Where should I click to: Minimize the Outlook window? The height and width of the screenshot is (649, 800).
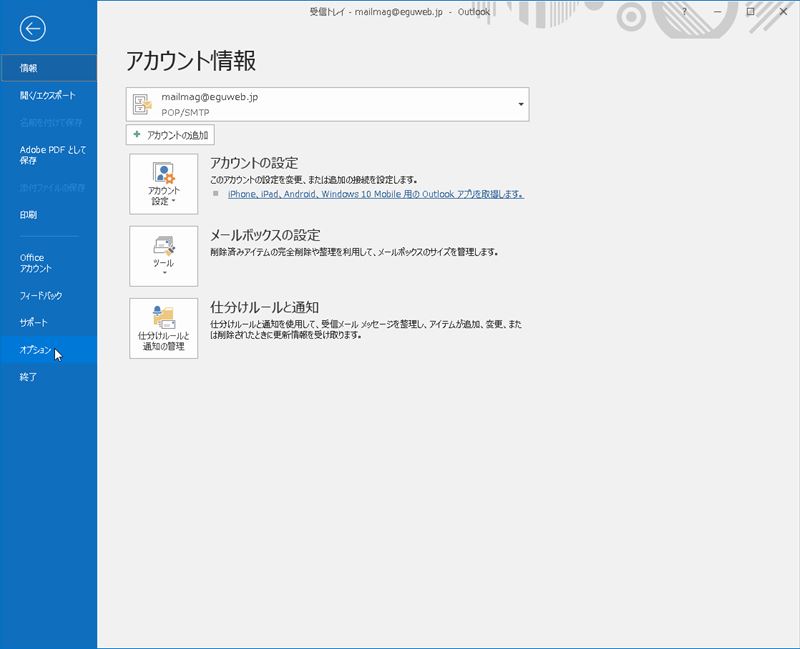click(x=717, y=11)
